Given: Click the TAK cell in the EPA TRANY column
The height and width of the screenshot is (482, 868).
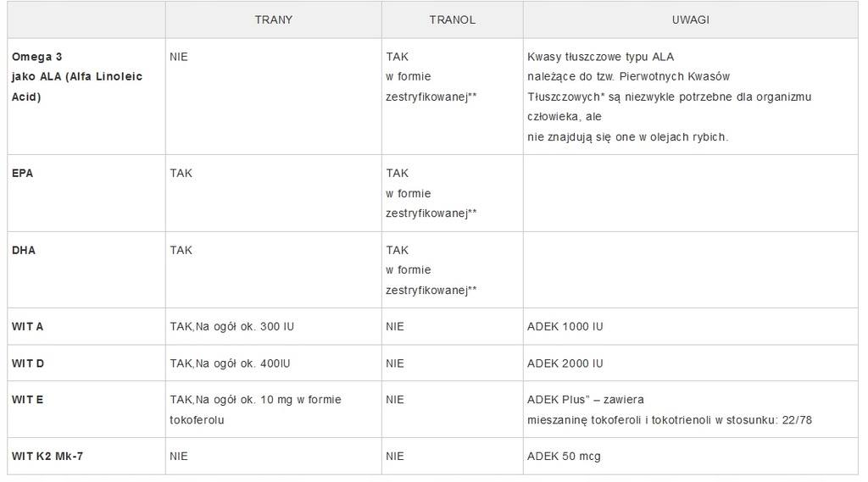Looking at the screenshot, I should (x=274, y=193).
